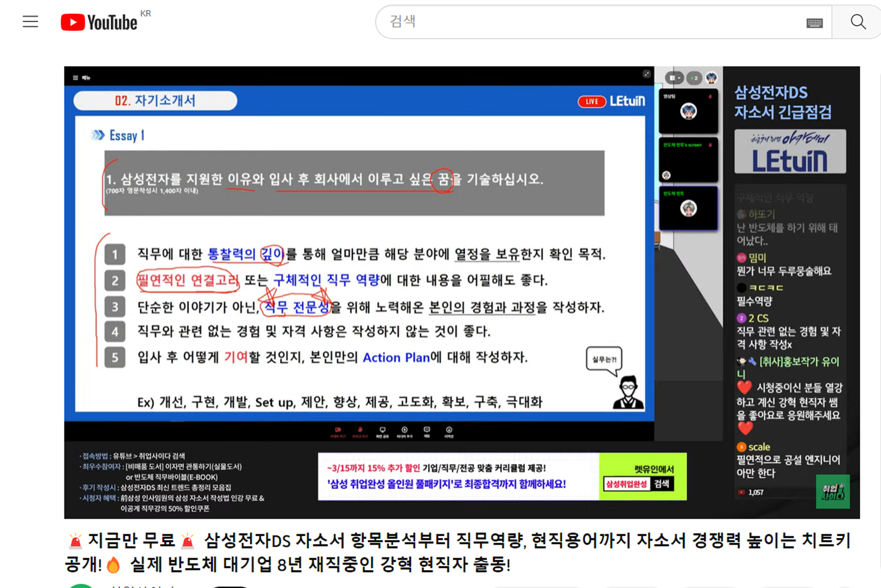Open the layout view dropdown in video
Image resolution: width=881 pixels, height=588 pixels.
coord(675,78)
